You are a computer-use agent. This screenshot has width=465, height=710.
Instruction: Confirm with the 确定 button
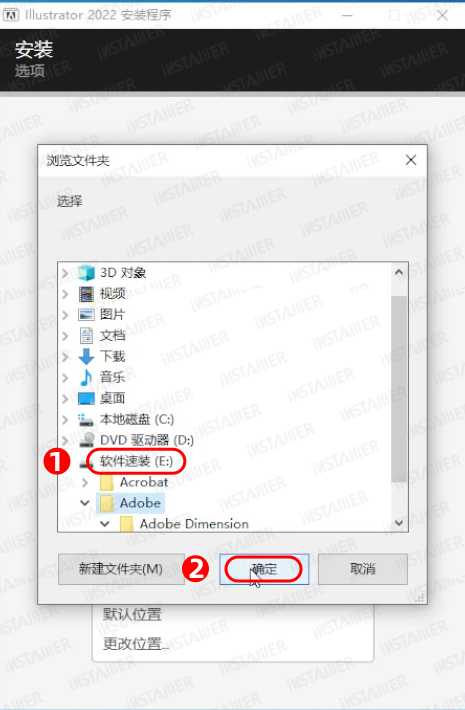pyautogui.click(x=264, y=569)
